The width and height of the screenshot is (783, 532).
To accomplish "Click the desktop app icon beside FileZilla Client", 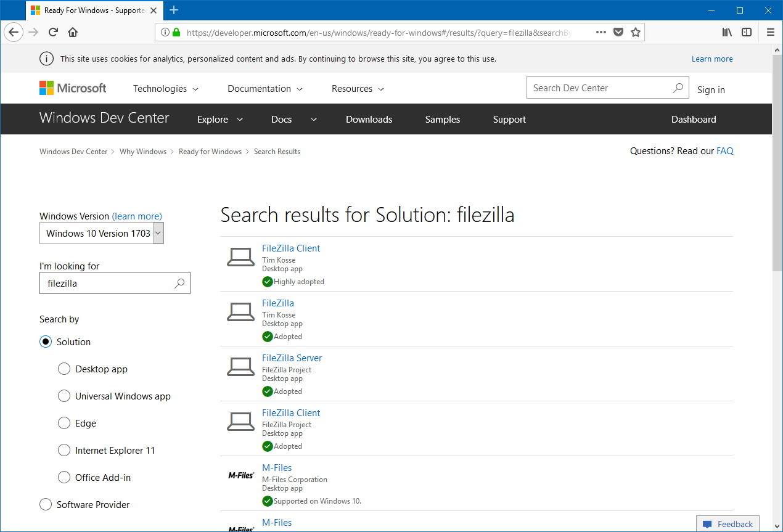I will [x=240, y=256].
